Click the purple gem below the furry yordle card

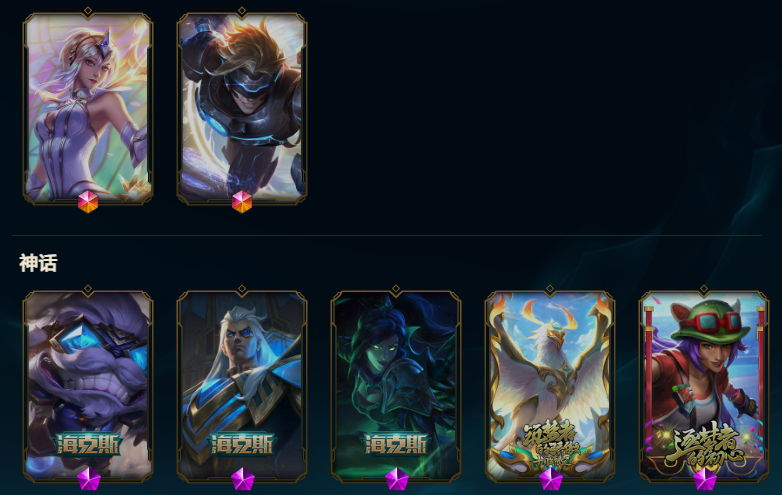89,479
